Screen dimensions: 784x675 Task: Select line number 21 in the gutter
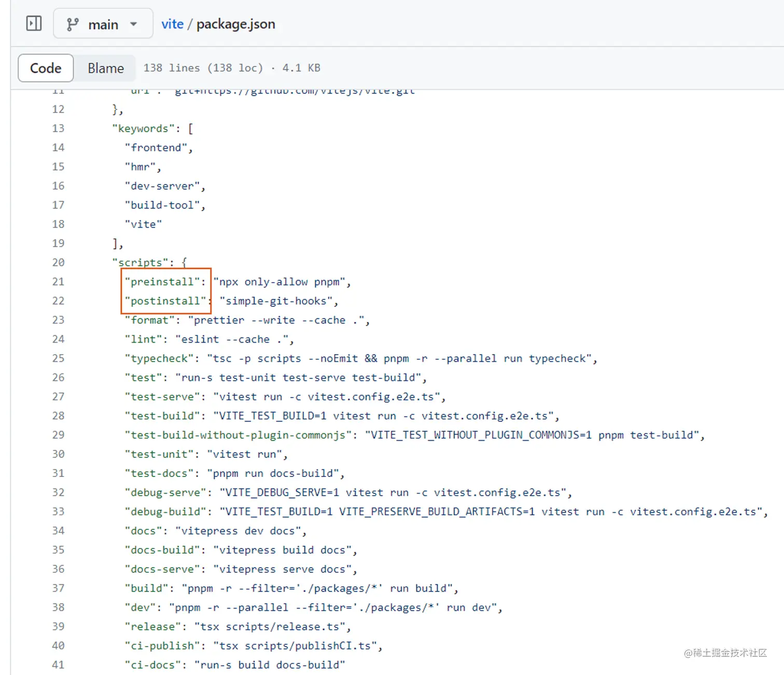click(x=58, y=282)
